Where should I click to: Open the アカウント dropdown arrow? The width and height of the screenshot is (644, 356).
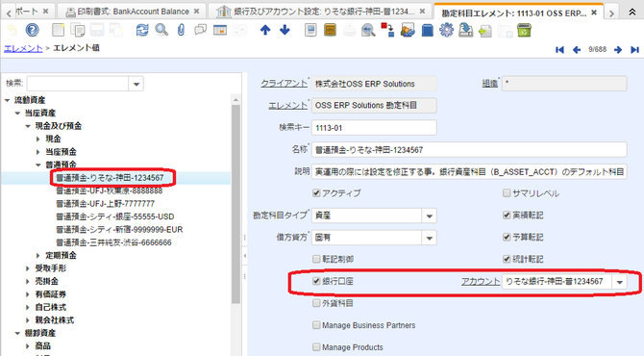tap(620, 282)
